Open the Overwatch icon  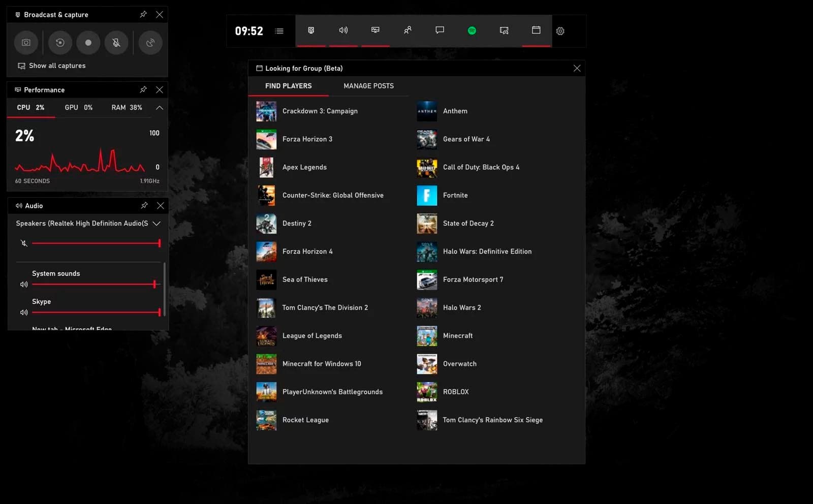pos(427,364)
